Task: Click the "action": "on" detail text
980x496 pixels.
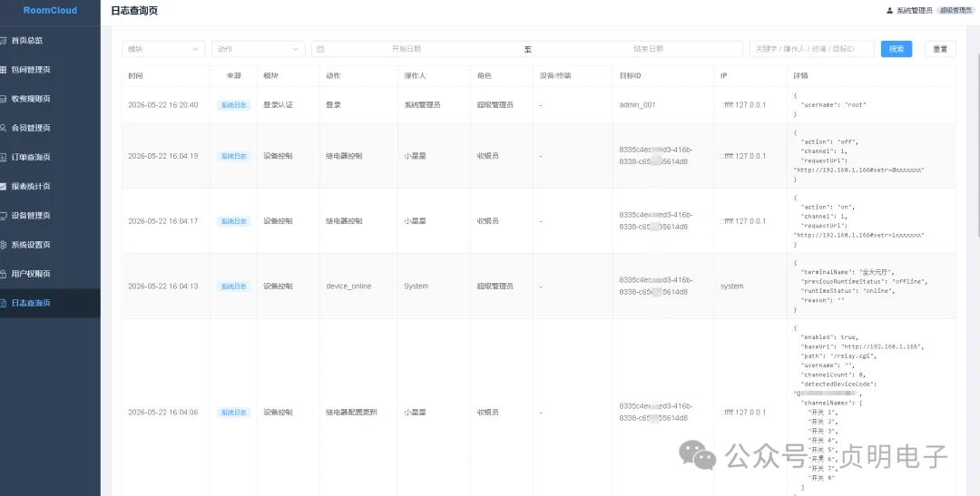Action: coord(828,207)
